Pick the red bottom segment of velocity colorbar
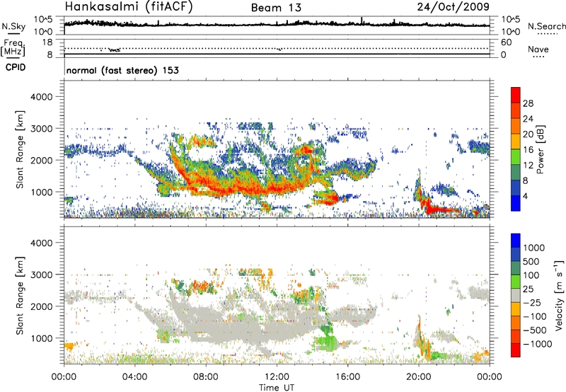The image size is (566, 392). coord(516,350)
